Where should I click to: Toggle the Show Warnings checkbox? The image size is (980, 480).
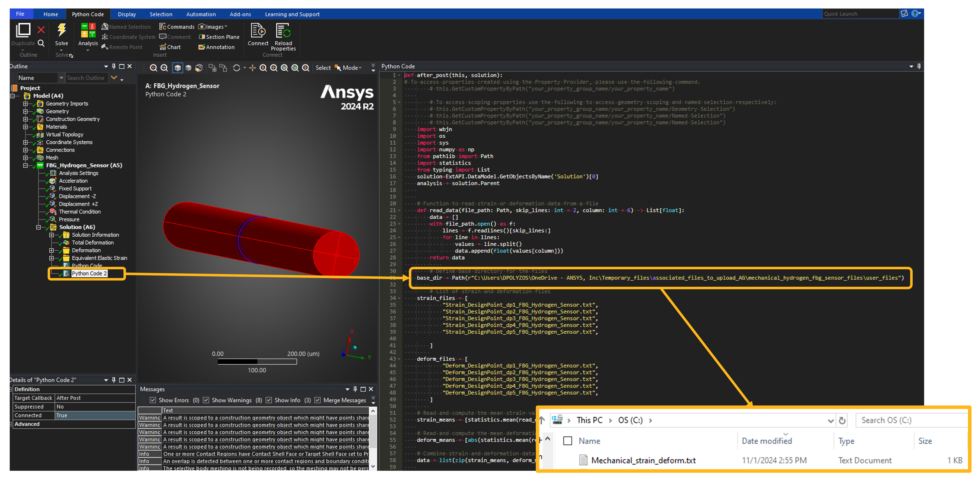pyautogui.click(x=206, y=400)
